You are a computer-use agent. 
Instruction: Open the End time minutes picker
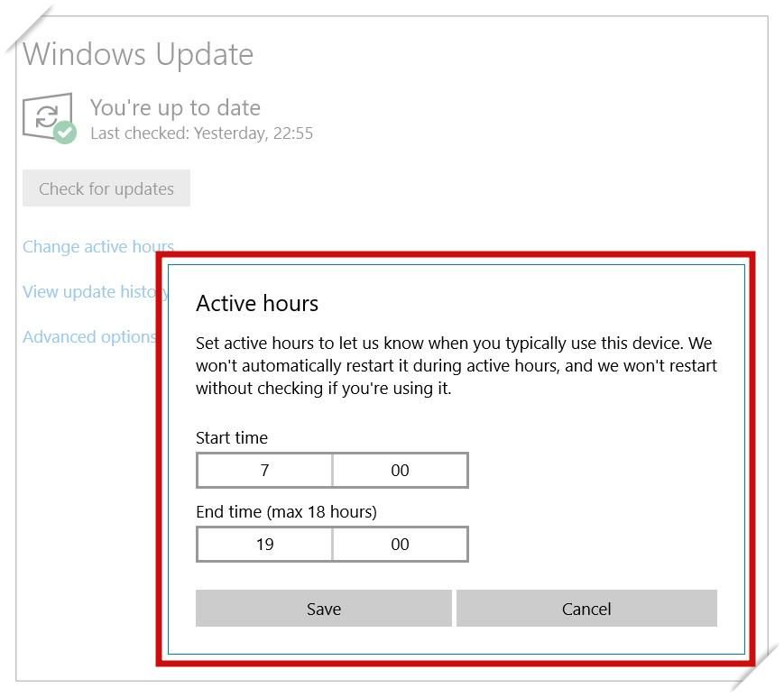[x=400, y=544]
